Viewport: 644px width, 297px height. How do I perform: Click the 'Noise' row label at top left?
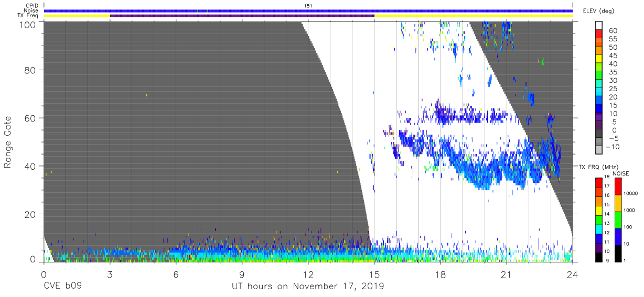click(31, 10)
